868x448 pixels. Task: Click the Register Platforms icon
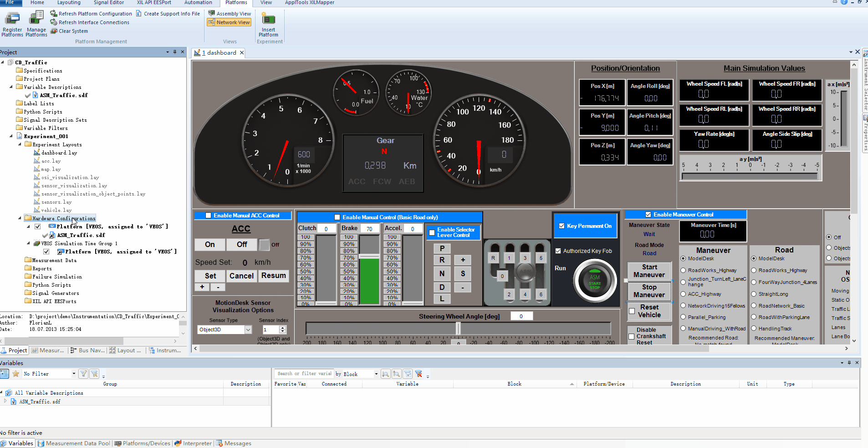[x=12, y=19]
